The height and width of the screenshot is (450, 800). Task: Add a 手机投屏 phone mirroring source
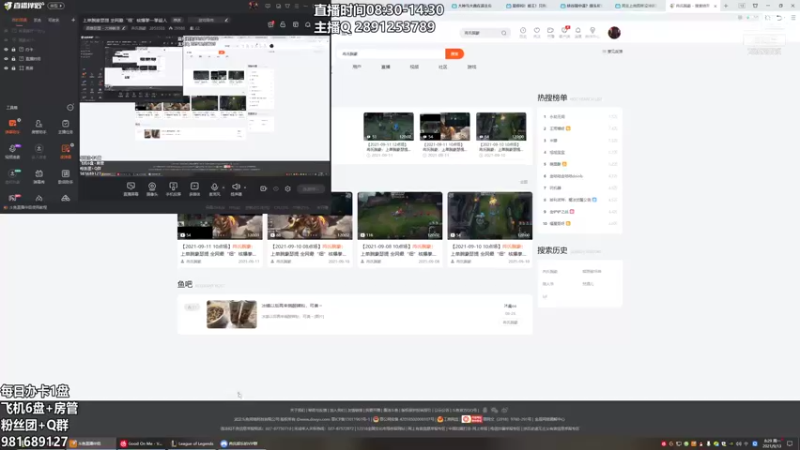pos(173,189)
